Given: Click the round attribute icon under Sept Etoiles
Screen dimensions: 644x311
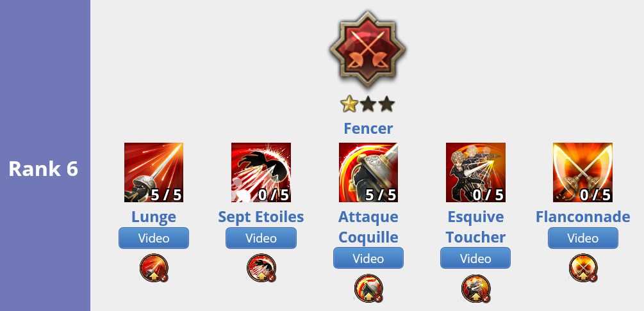Looking at the screenshot, I should coord(261,268).
